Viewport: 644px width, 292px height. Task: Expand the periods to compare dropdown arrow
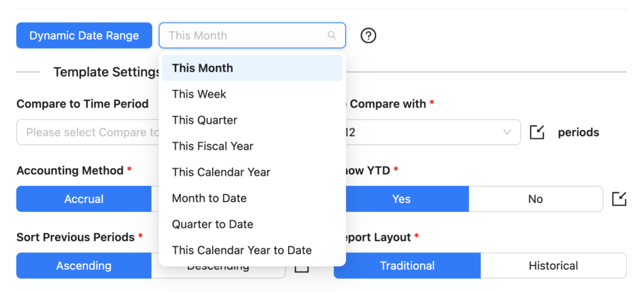(507, 132)
